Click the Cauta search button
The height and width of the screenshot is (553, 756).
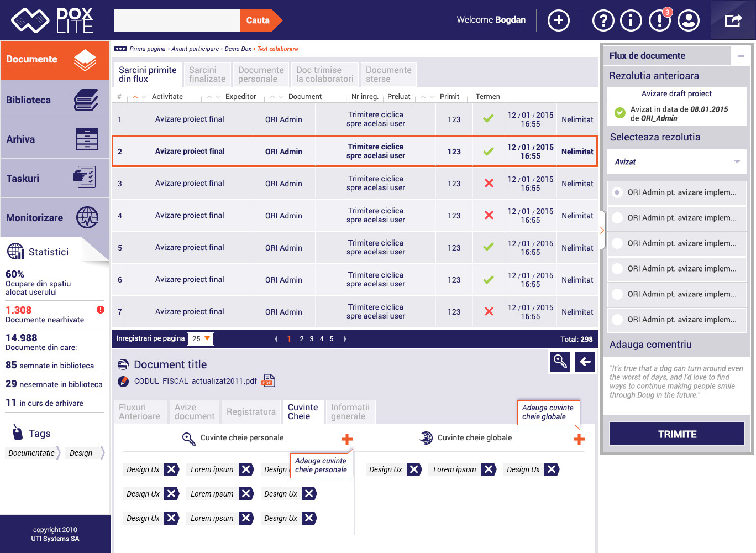pos(261,20)
